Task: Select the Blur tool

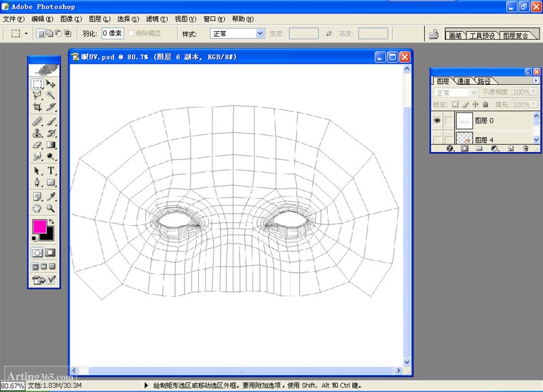Action: tap(37, 157)
